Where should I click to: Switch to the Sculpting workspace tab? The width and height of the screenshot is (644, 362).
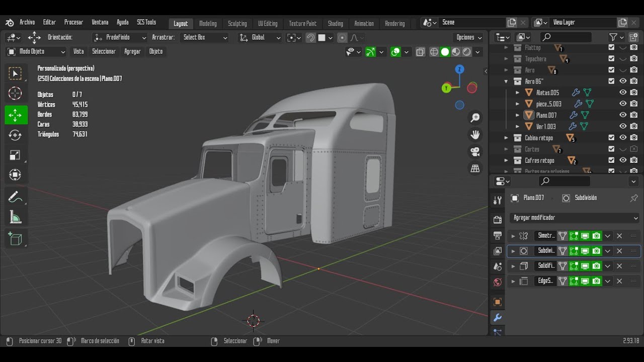237,23
